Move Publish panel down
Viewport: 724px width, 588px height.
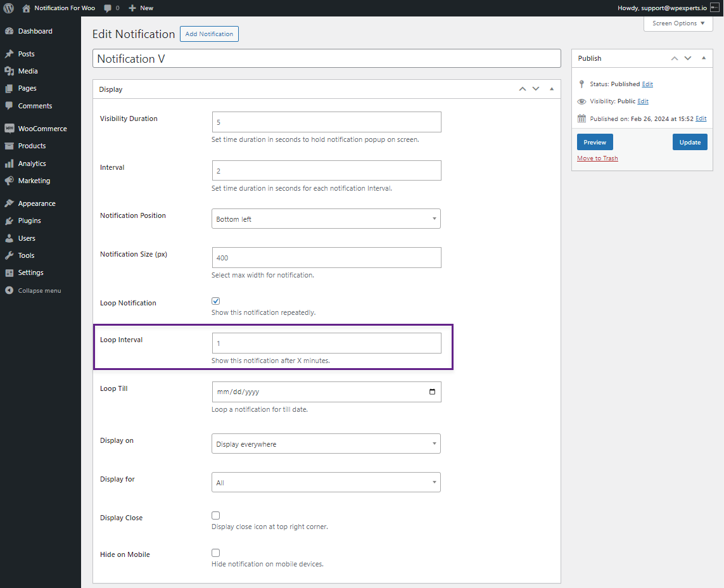pyautogui.click(x=688, y=58)
